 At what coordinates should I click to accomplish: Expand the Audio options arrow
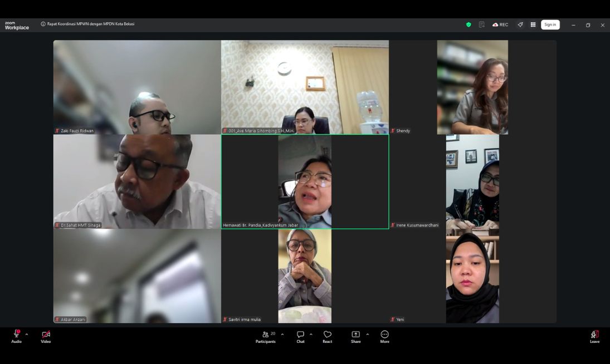(x=27, y=335)
